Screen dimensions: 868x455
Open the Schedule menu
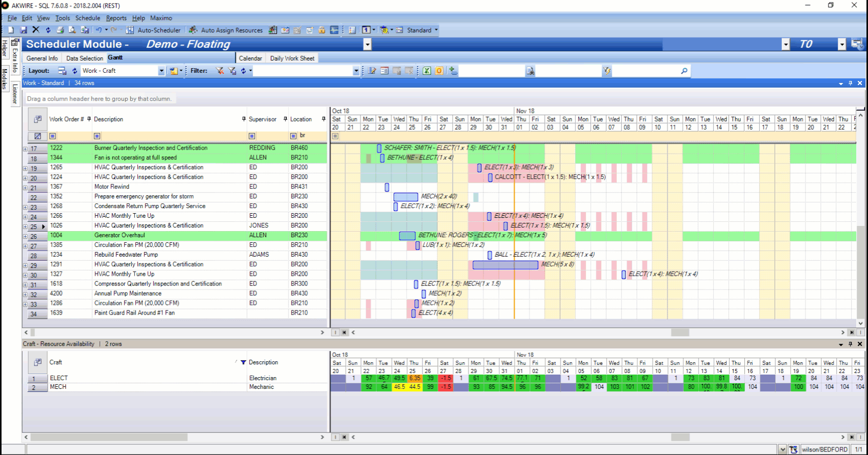[88, 18]
